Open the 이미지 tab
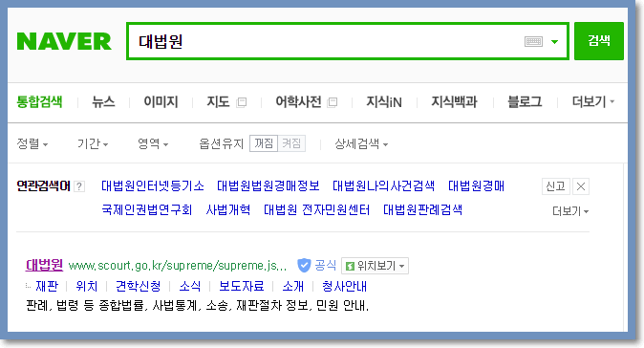Image resolution: width=644 pixels, height=348 pixels. [x=161, y=101]
